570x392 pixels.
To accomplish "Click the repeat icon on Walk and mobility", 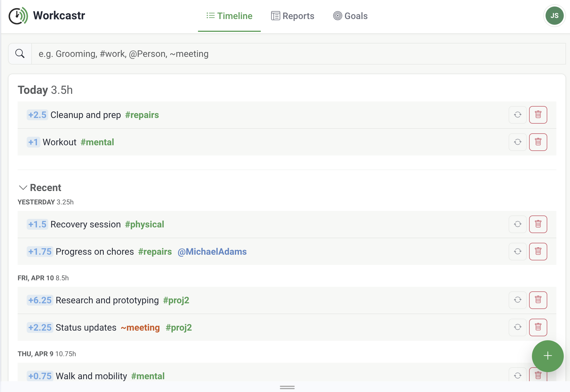I will pos(517,375).
